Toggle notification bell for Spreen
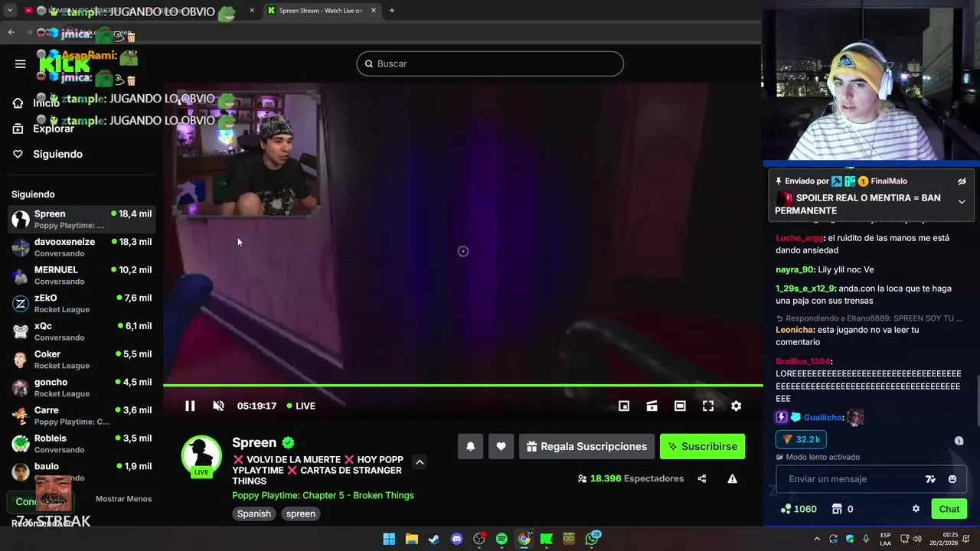This screenshot has width=980, height=551. click(x=470, y=446)
